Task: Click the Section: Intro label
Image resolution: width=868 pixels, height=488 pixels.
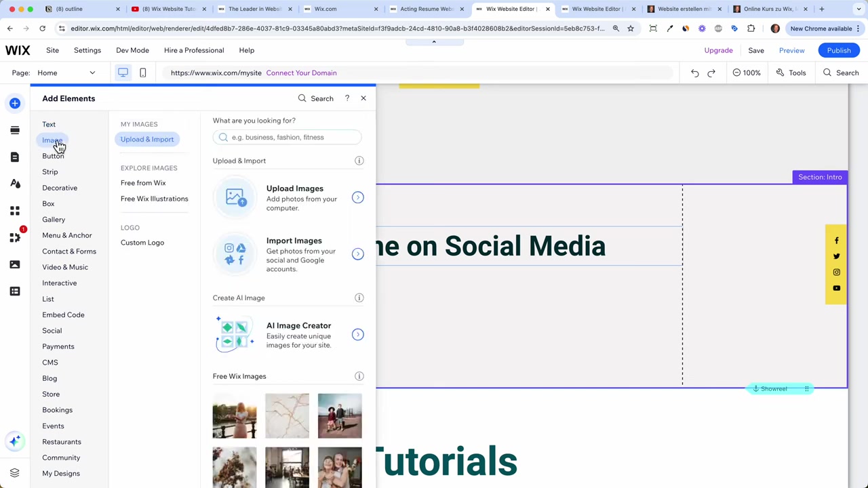Action: point(820,177)
